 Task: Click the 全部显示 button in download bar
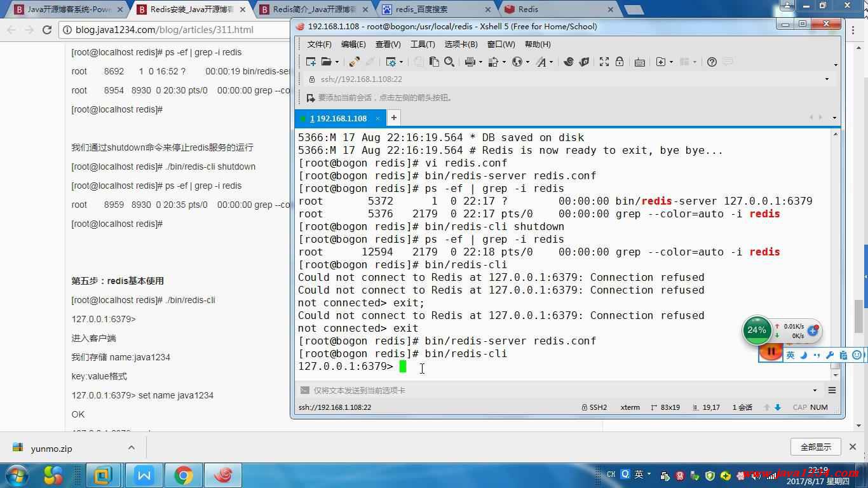[x=816, y=447]
